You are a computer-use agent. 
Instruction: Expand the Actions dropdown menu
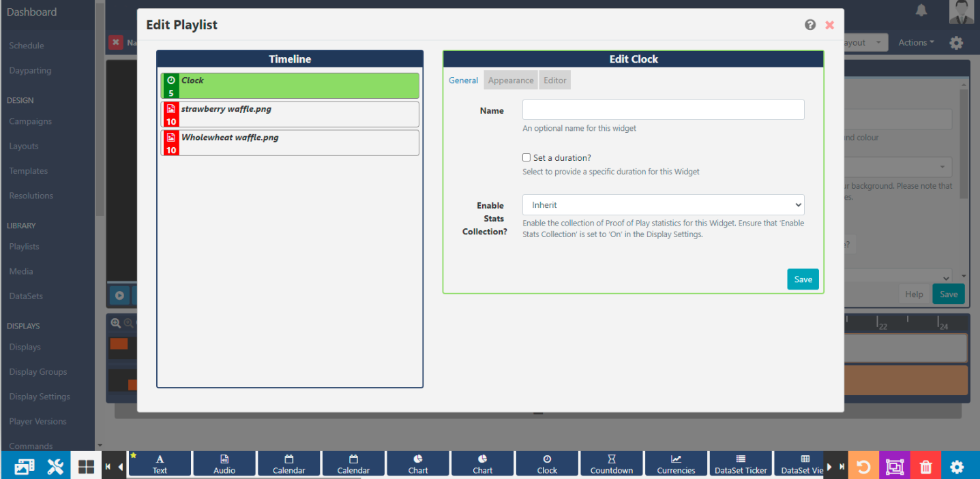tap(916, 42)
